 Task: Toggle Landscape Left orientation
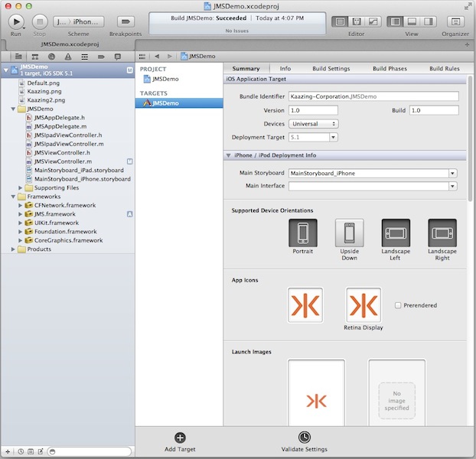click(396, 233)
